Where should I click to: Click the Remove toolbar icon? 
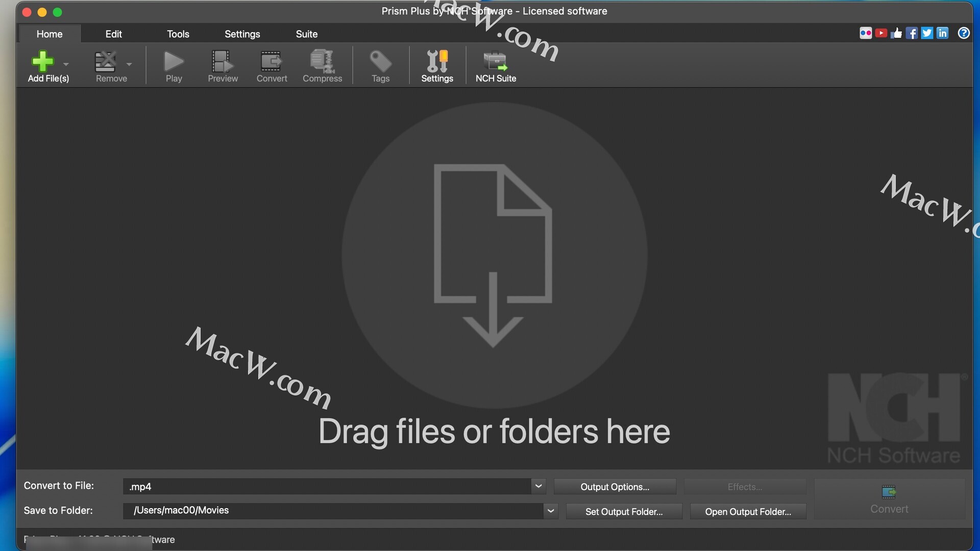[106, 61]
